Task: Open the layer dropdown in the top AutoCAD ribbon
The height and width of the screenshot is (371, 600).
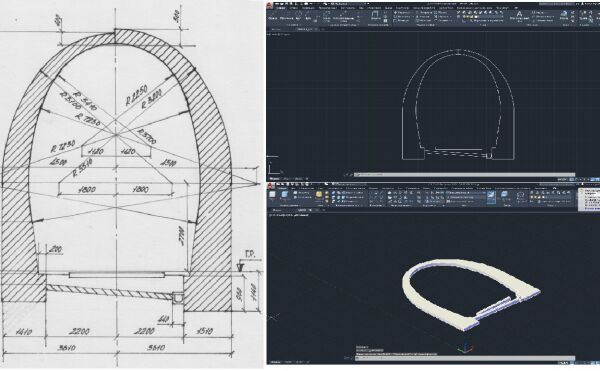Action: [483, 16]
